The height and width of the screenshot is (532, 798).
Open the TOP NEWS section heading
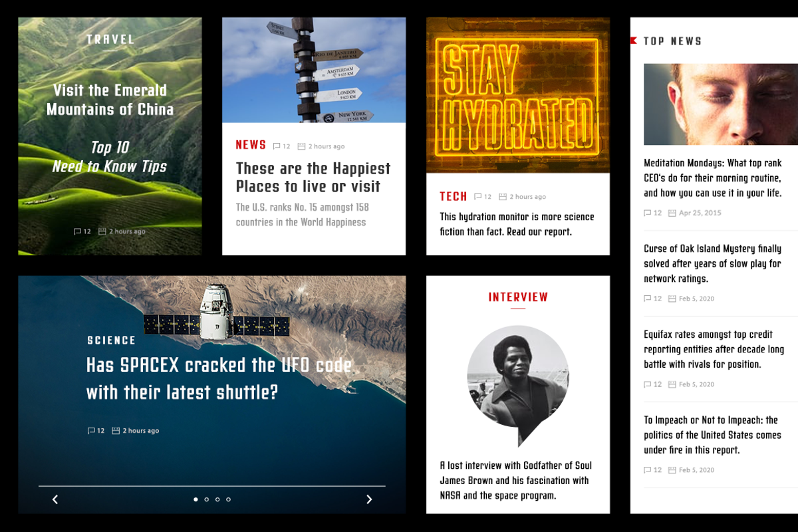[672, 41]
